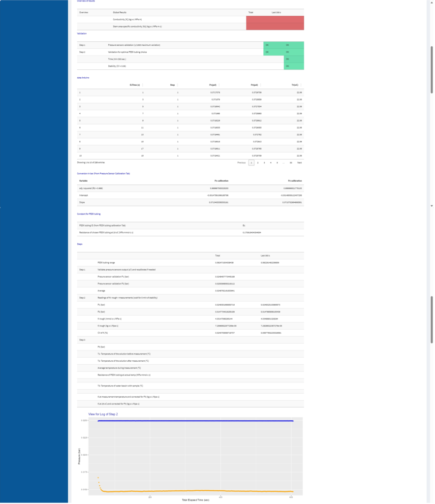Click the scrollbar down arrow
This screenshot has height=504, width=435.
pyautogui.click(x=432, y=206)
